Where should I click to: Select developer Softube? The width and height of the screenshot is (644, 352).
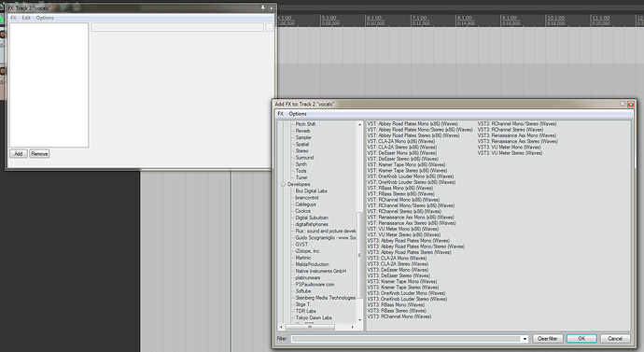click(x=303, y=290)
